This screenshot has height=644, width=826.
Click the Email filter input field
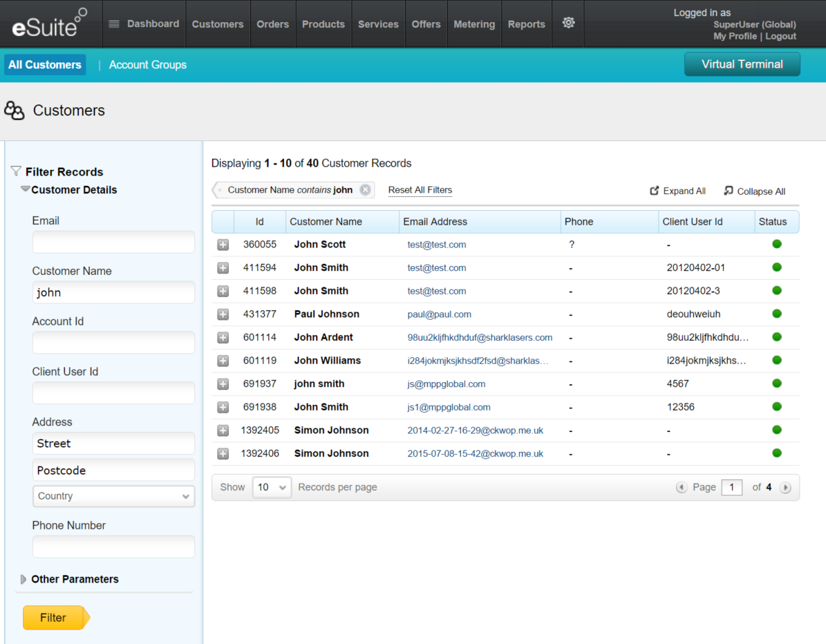coord(113,243)
